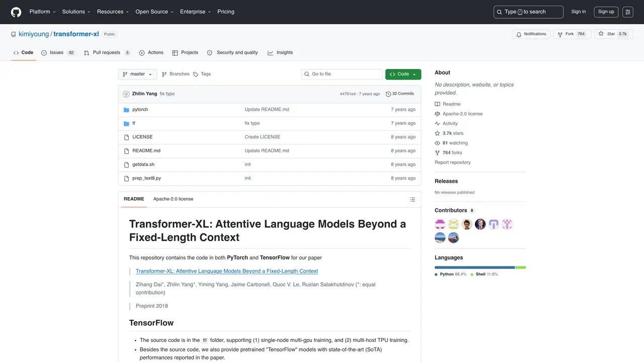
Task: Click the LICENSE file icon
Action: click(x=127, y=137)
